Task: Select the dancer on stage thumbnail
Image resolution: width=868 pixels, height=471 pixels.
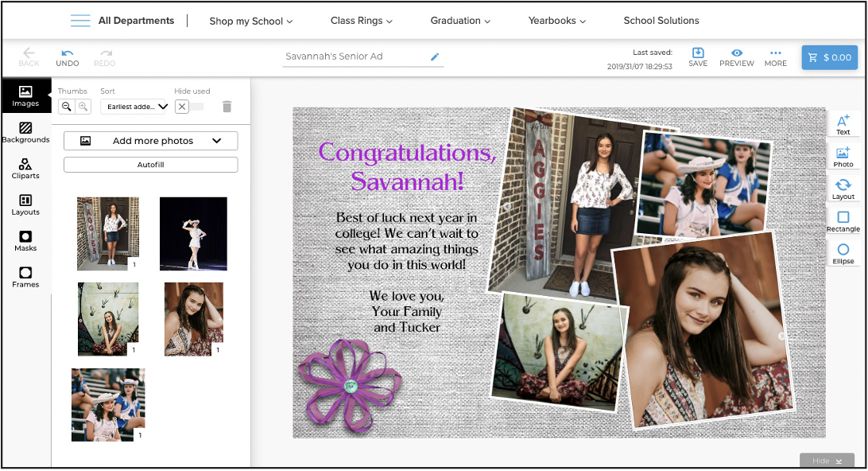Action: [193, 233]
